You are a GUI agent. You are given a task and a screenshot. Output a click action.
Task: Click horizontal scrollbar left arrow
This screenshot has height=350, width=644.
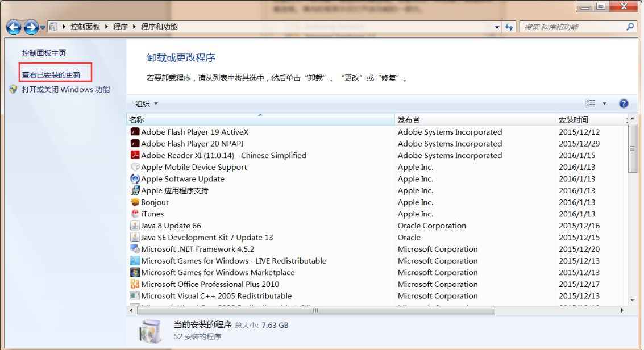tap(131, 311)
